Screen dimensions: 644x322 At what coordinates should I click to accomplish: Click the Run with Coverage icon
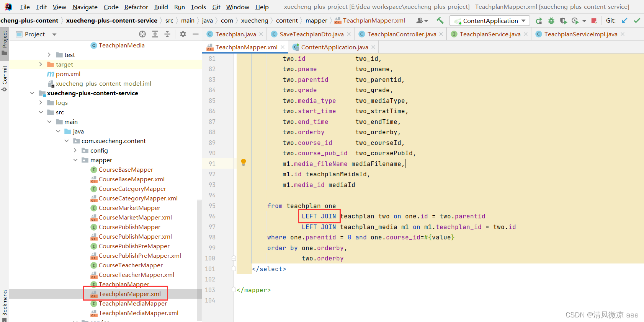click(563, 21)
